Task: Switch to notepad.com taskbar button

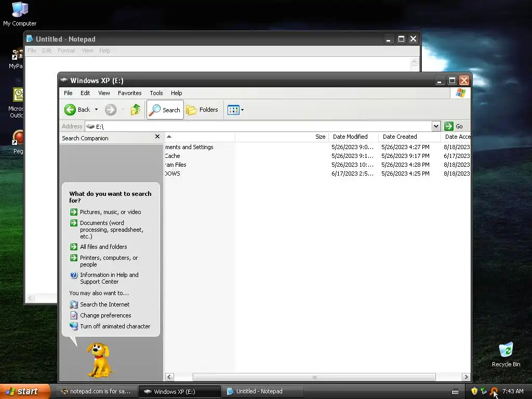Action: click(96, 391)
